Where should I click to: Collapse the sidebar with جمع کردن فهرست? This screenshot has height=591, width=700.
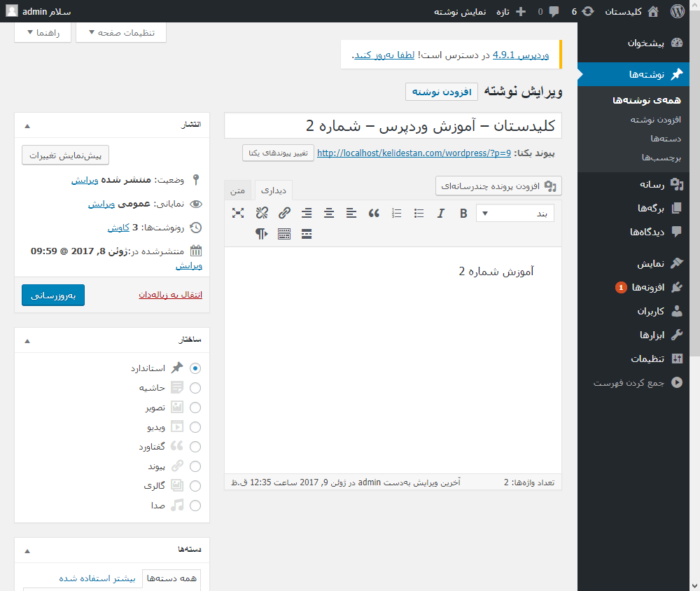coord(638,383)
